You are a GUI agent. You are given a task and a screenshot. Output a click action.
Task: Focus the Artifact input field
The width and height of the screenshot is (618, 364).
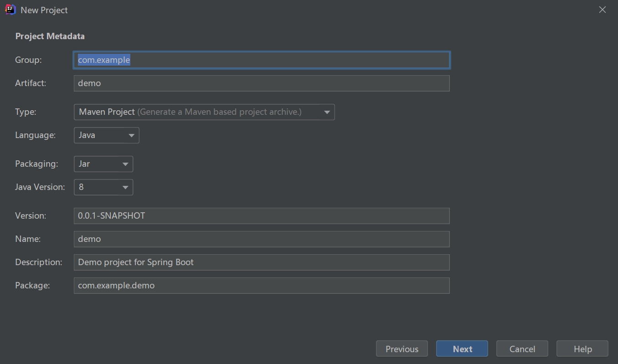262,83
